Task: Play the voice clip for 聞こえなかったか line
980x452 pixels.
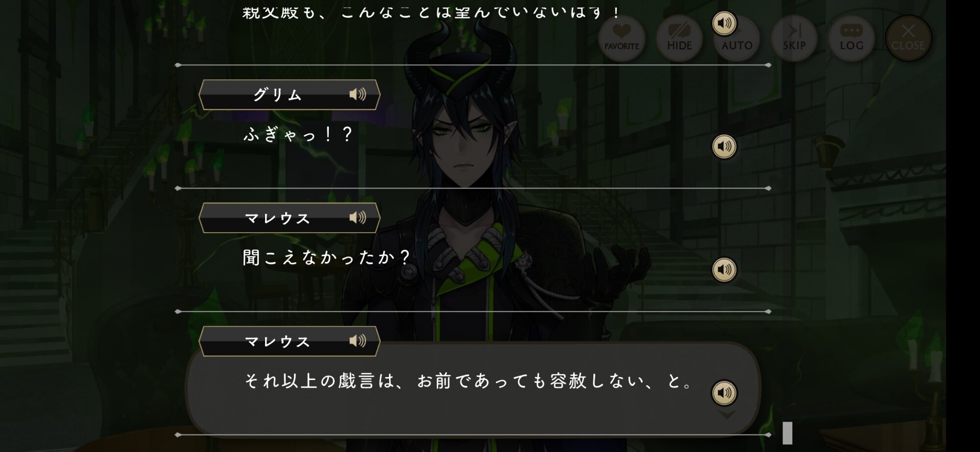Action: point(724,269)
